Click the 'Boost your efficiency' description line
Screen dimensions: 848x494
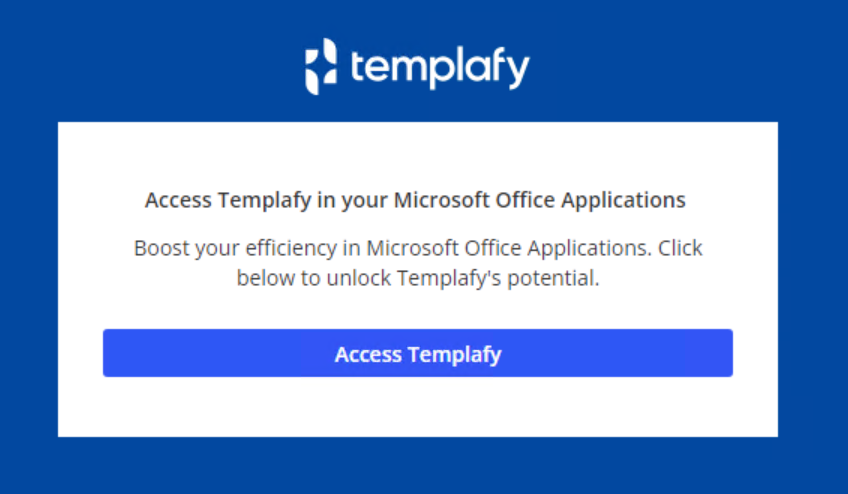click(x=418, y=247)
